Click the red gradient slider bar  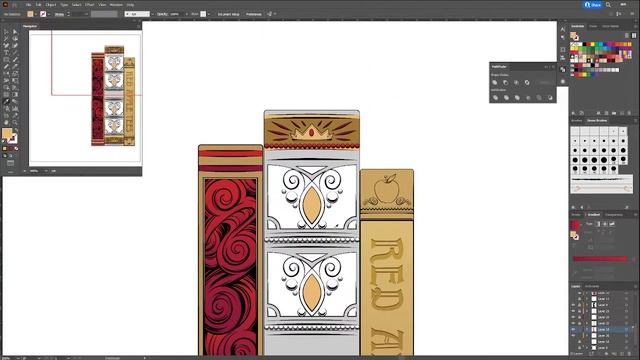[x=600, y=259]
